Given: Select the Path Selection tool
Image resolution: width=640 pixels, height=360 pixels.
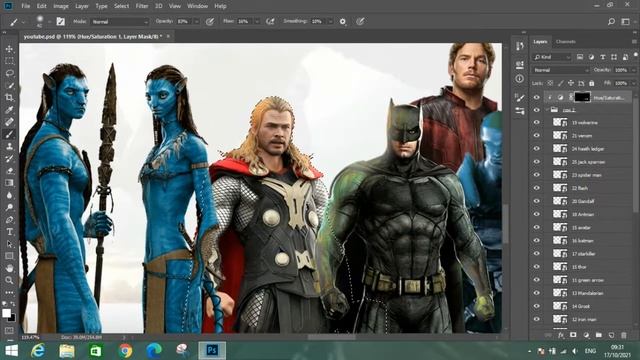Looking at the screenshot, I should click(9, 244).
